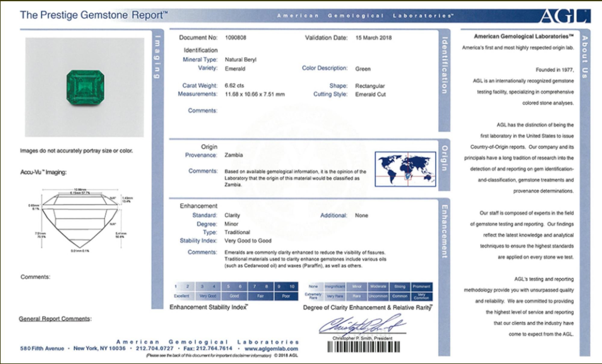Click the 'Moderate' clarity enhancement cell
This screenshot has height=364, width=602.
378,287
